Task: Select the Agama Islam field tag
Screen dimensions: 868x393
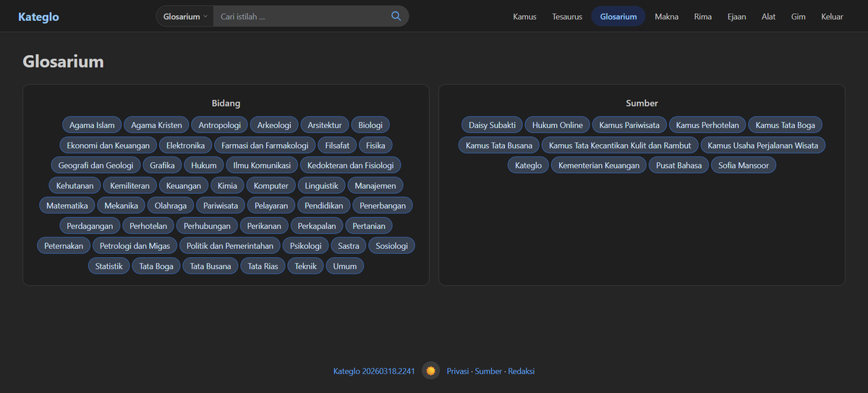Action: [x=92, y=125]
